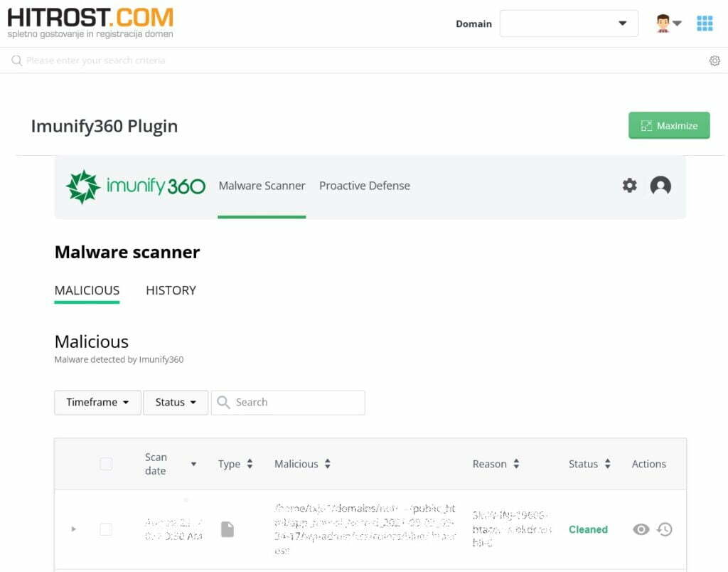Click the imunify360 user profile icon

(x=660, y=186)
